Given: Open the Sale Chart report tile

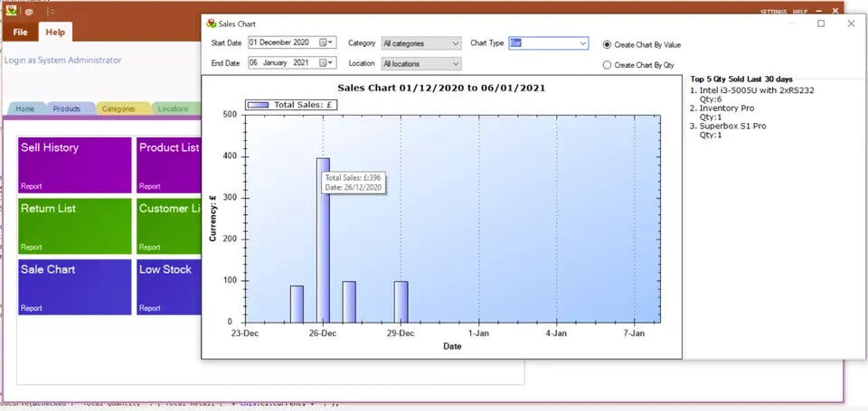Looking at the screenshot, I should pyautogui.click(x=75, y=287).
